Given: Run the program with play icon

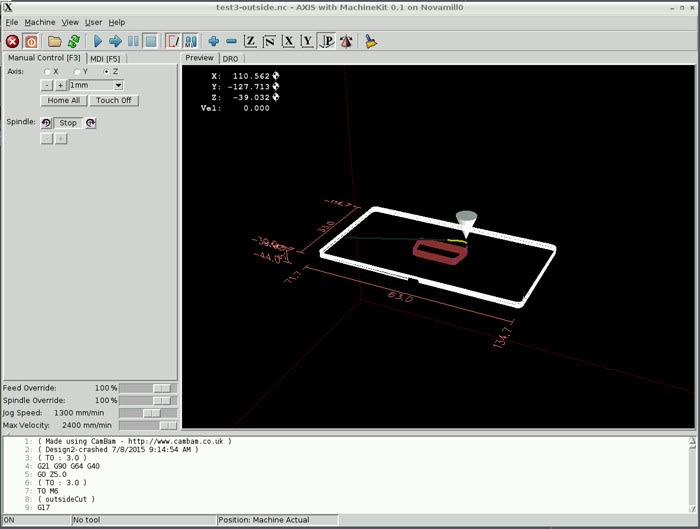Looking at the screenshot, I should (x=98, y=41).
